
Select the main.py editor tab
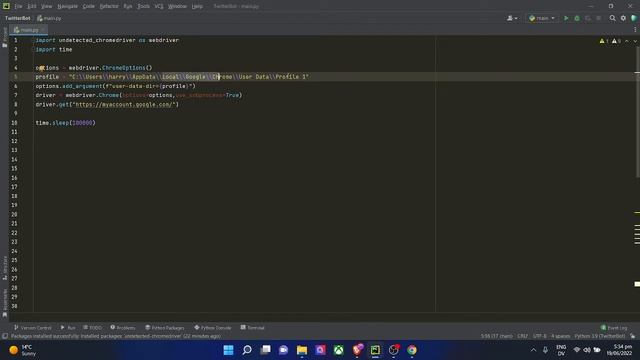tap(29, 30)
